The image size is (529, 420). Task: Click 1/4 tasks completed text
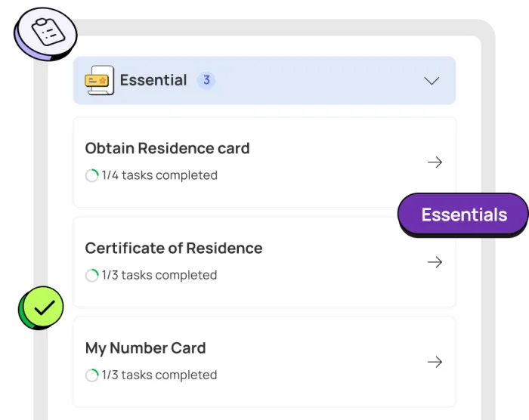point(159,176)
